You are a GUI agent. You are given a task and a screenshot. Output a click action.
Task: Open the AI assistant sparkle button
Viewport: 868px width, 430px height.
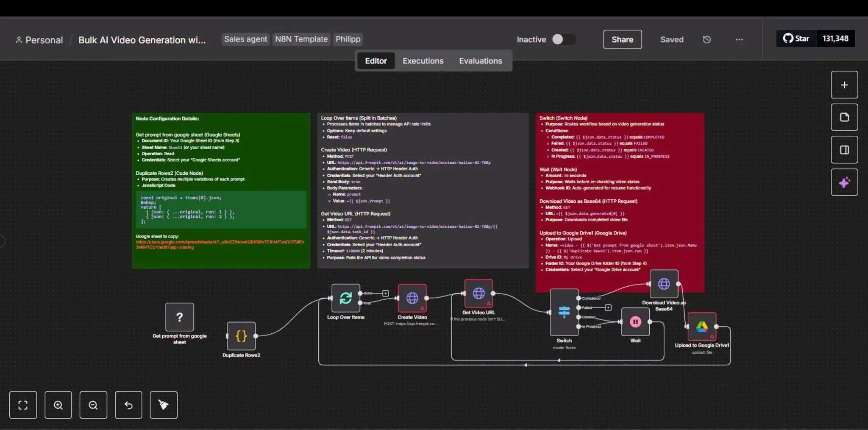coord(844,182)
